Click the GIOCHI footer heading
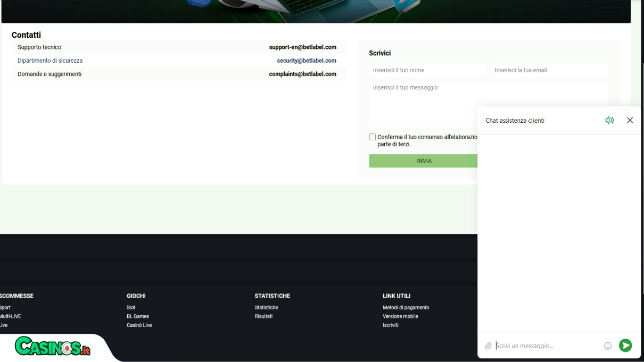 (x=136, y=296)
